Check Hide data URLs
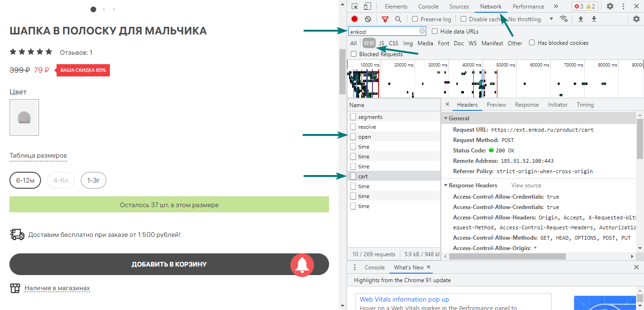The image size is (644, 310). coord(435,32)
